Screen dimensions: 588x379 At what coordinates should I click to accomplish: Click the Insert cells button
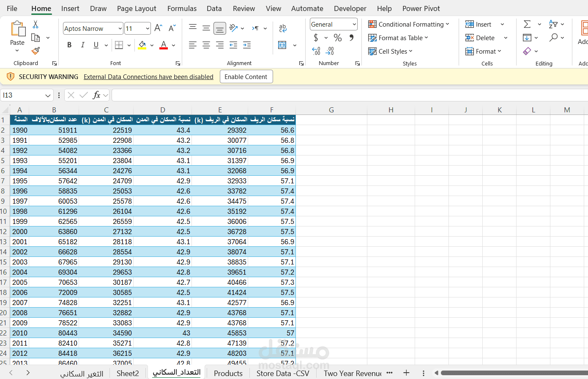[479, 24]
